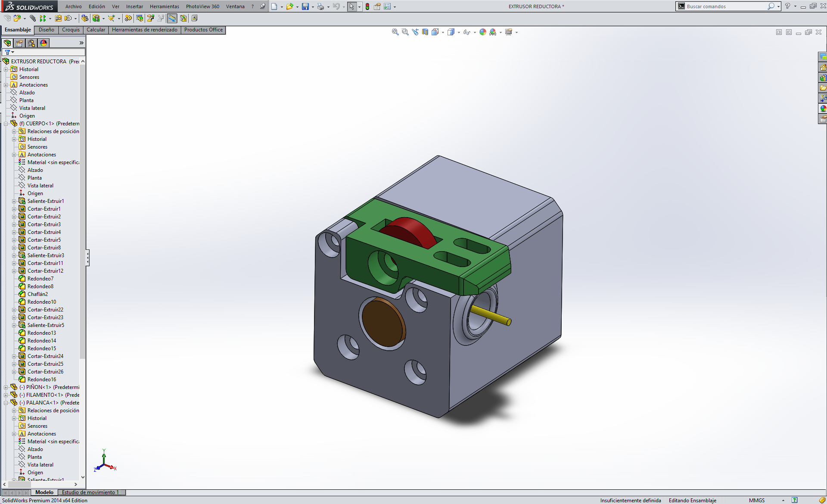The width and height of the screenshot is (827, 504).
Task: Select the cursor arrow selection tool
Action: [x=352, y=6]
